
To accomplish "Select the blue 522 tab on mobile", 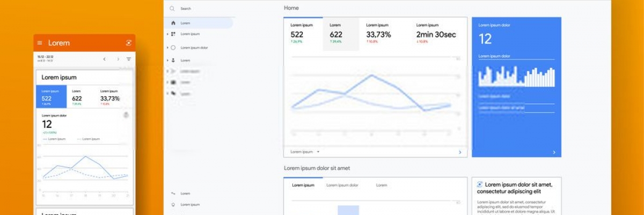I will [52, 96].
